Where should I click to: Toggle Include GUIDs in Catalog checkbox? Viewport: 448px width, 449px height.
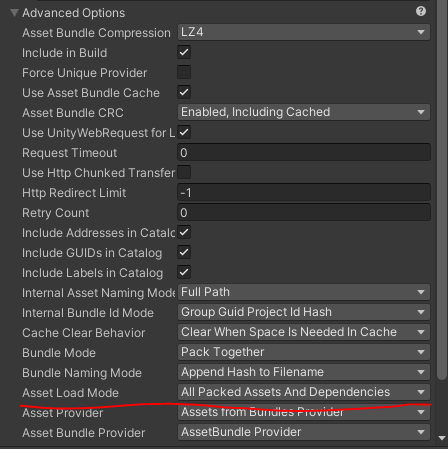point(184,252)
